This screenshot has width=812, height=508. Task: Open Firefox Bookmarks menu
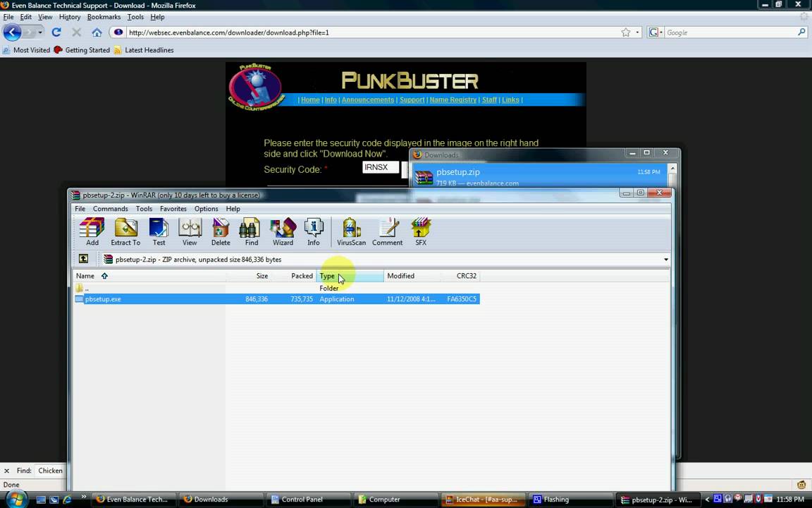[104, 17]
